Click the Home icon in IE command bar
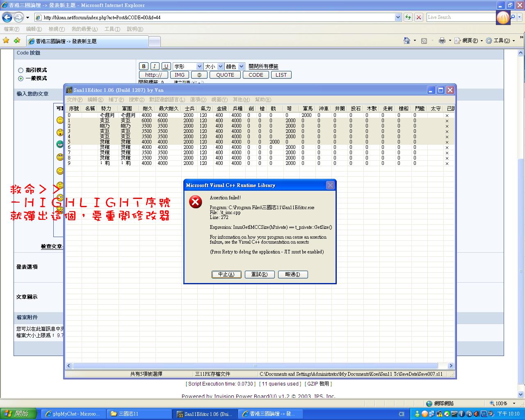This screenshot has width=525, height=420. click(x=407, y=40)
